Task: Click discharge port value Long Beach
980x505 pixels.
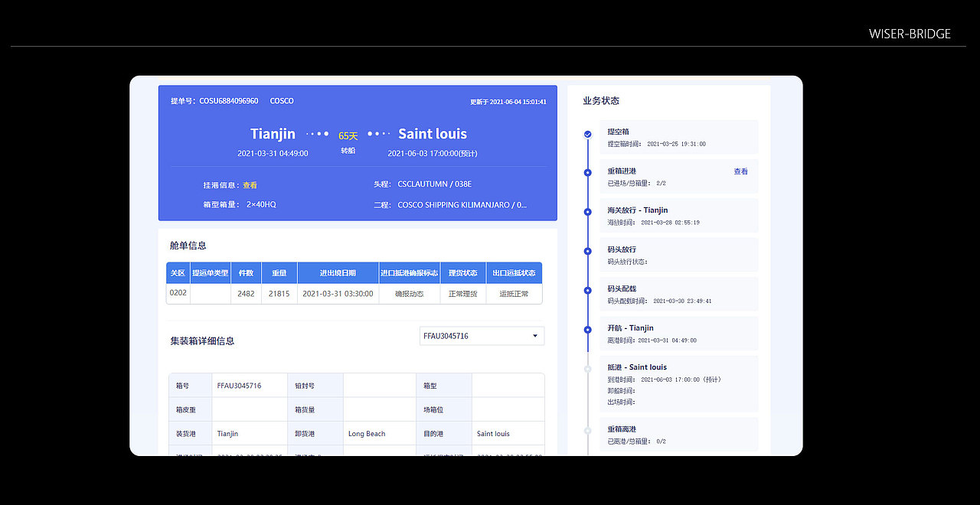Action: pyautogui.click(x=367, y=434)
